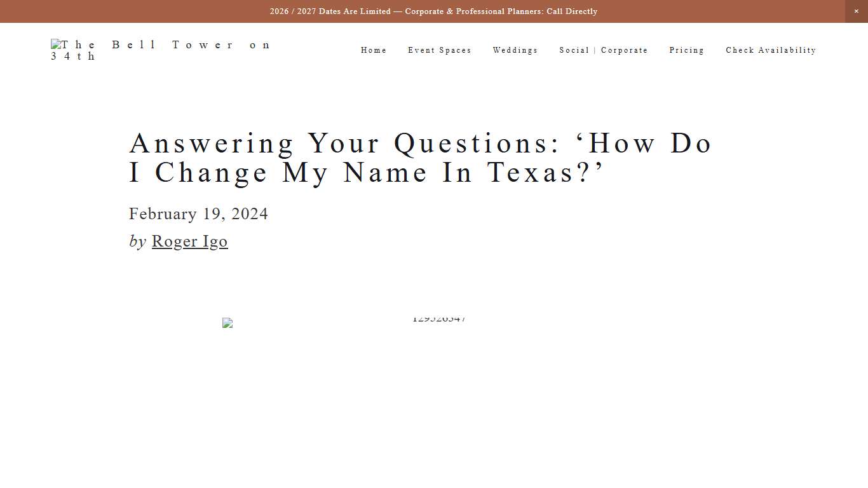This screenshot has height=488, width=868.
Task: Click Pricing in the top navigation
Action: click(x=686, y=50)
